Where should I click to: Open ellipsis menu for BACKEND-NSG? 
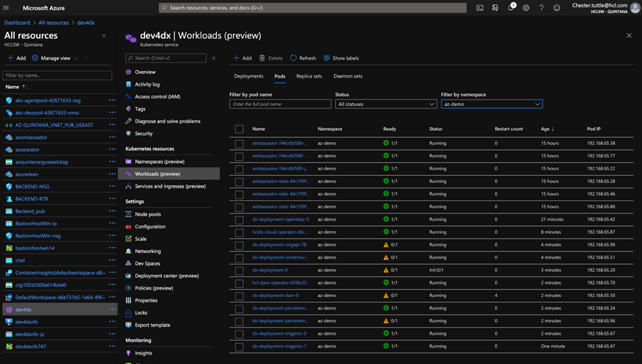(112, 186)
